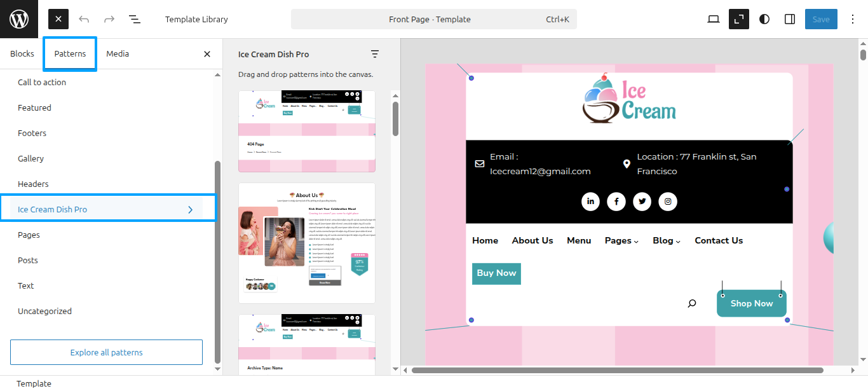
Task: Click the Shop Now button
Action: (x=752, y=303)
